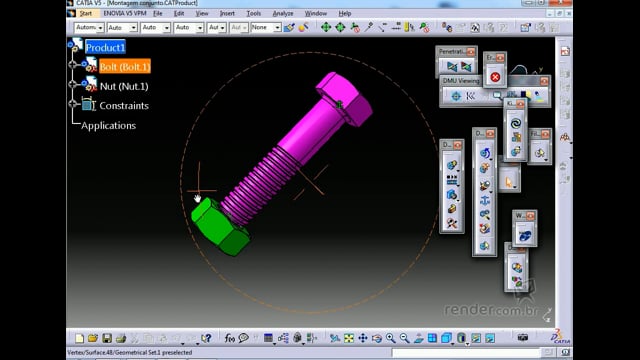Image resolution: width=640 pixels, height=360 pixels.
Task: Click the orange select arrow toolbar icon
Action: [509, 182]
